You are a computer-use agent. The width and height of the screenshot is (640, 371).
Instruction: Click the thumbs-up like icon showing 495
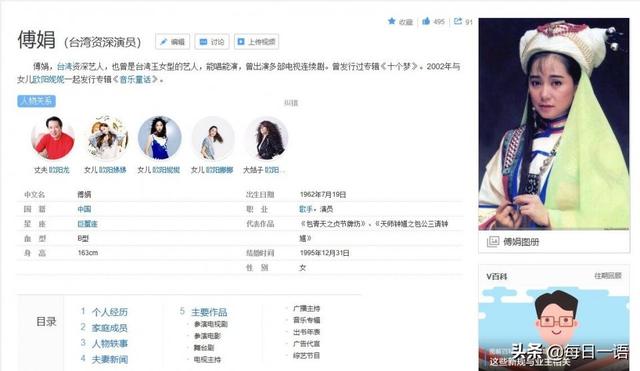pyautogui.click(x=426, y=21)
